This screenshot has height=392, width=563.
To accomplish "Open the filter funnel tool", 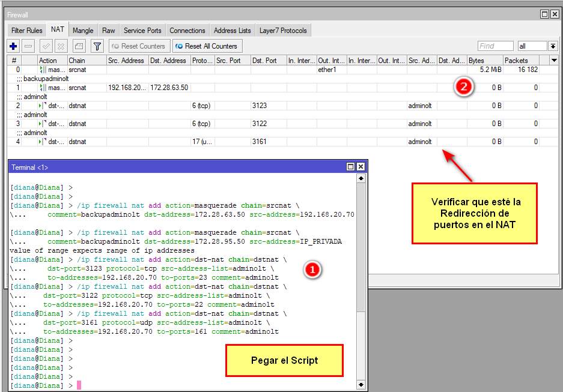I will 97,46.
